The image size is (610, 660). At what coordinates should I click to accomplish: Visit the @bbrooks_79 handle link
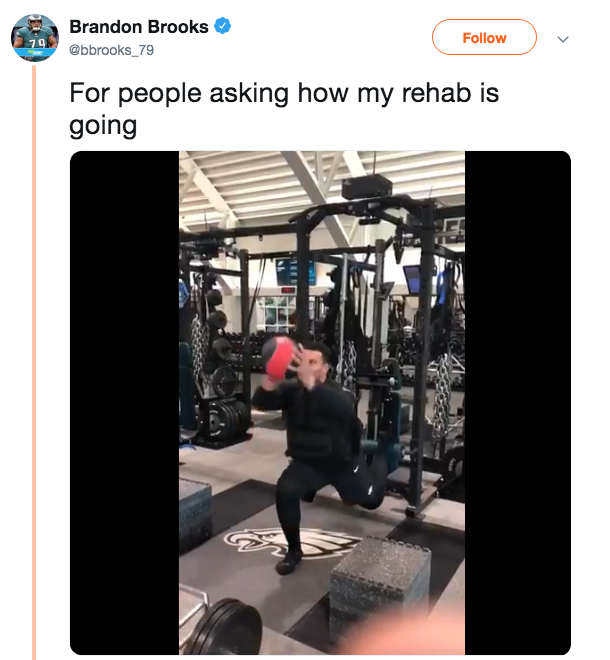click(112, 50)
